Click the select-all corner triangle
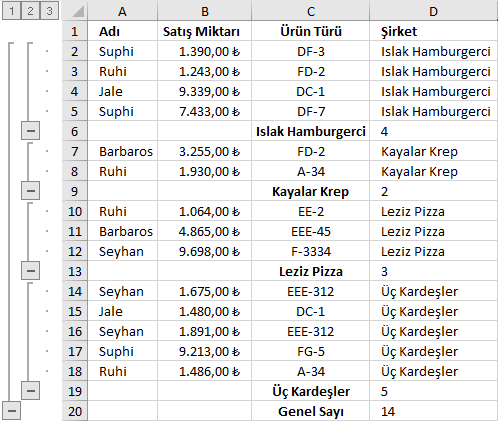The width and height of the screenshot is (498, 421). 75,11
